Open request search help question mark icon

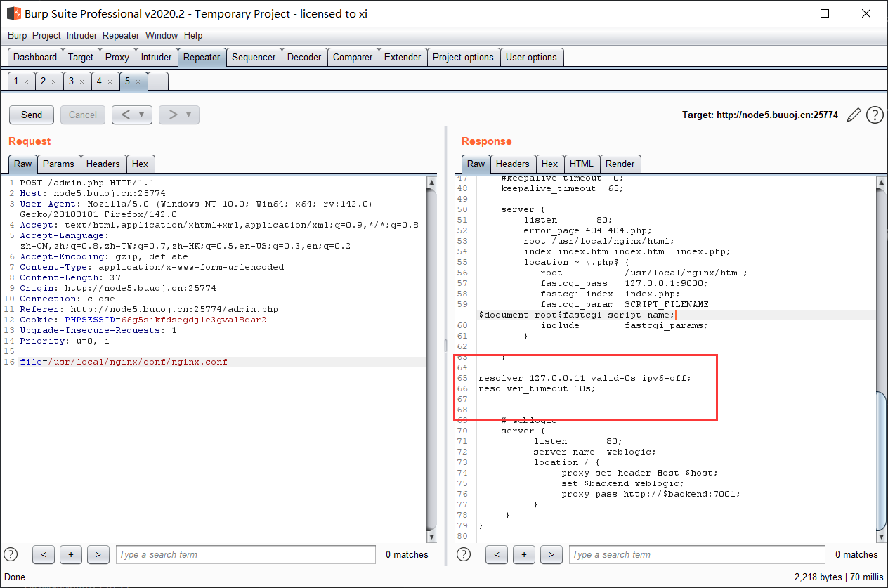coord(11,554)
